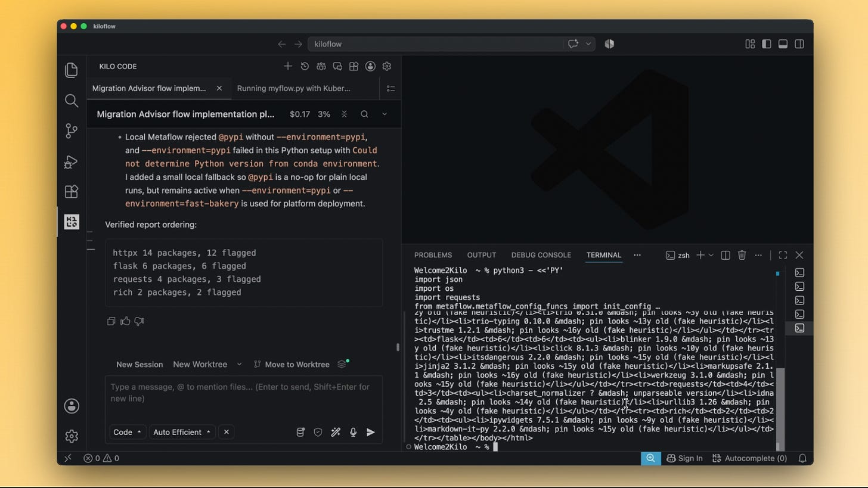Open Manage gear in activity bar
The width and height of the screenshot is (868, 488).
(x=72, y=436)
